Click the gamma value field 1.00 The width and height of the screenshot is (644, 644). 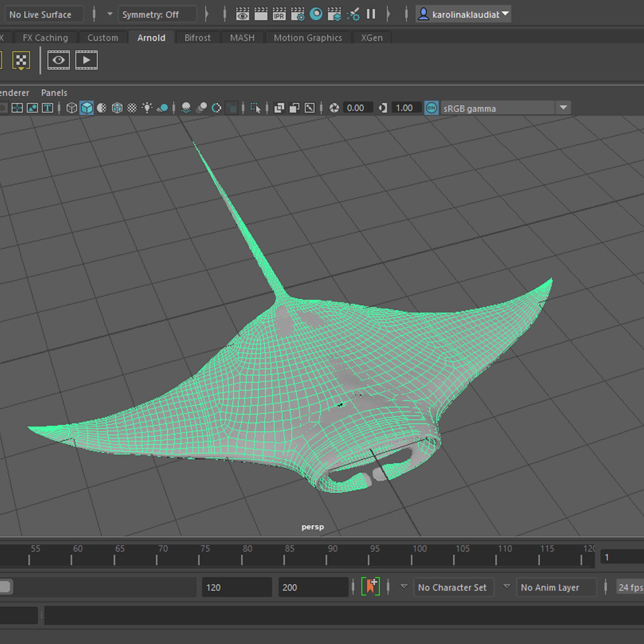coord(407,108)
